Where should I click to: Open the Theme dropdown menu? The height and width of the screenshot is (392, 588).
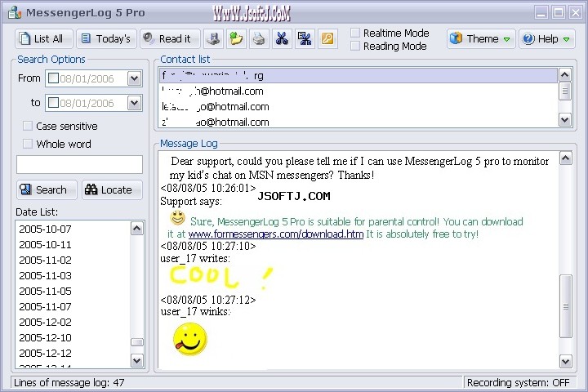point(481,38)
